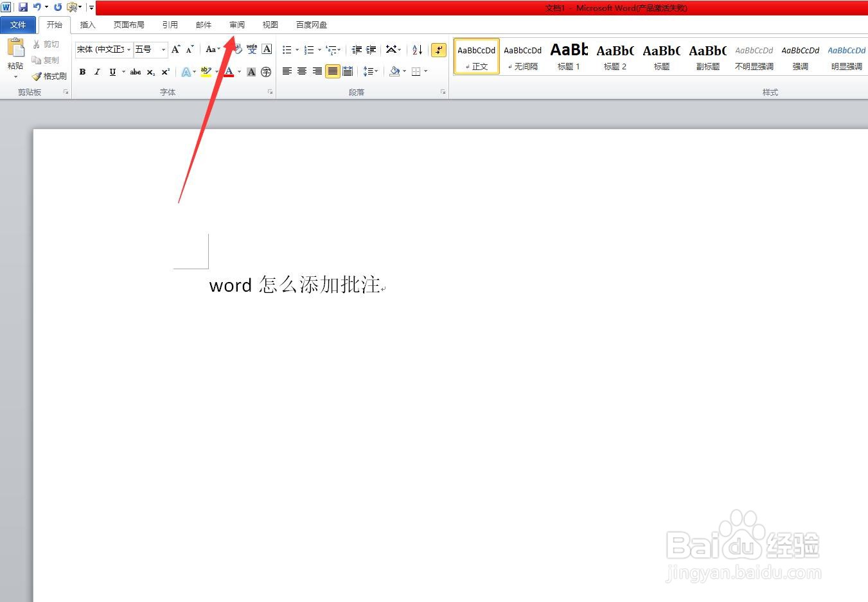This screenshot has width=868, height=602.
Task: Decrease indent of paragraph
Action: 357,49
